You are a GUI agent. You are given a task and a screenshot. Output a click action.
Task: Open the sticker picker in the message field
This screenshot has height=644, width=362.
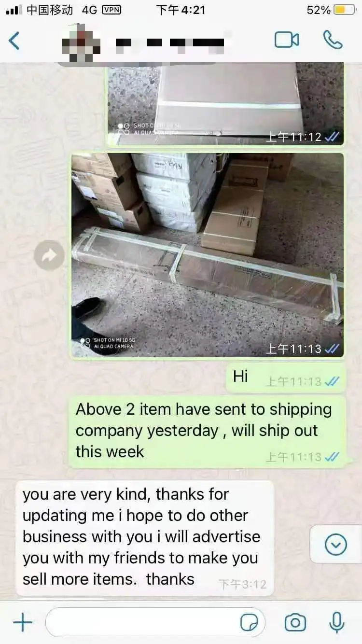pyautogui.click(x=249, y=623)
